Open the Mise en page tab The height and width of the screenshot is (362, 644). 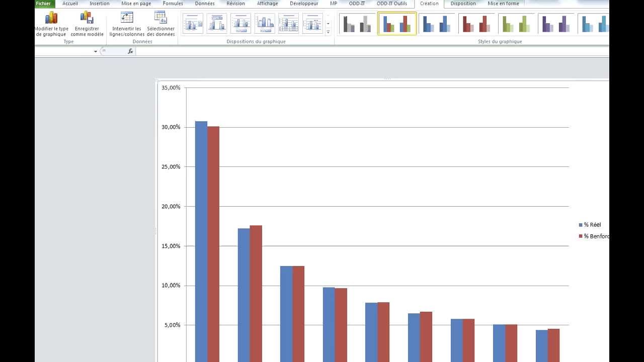tap(136, 4)
